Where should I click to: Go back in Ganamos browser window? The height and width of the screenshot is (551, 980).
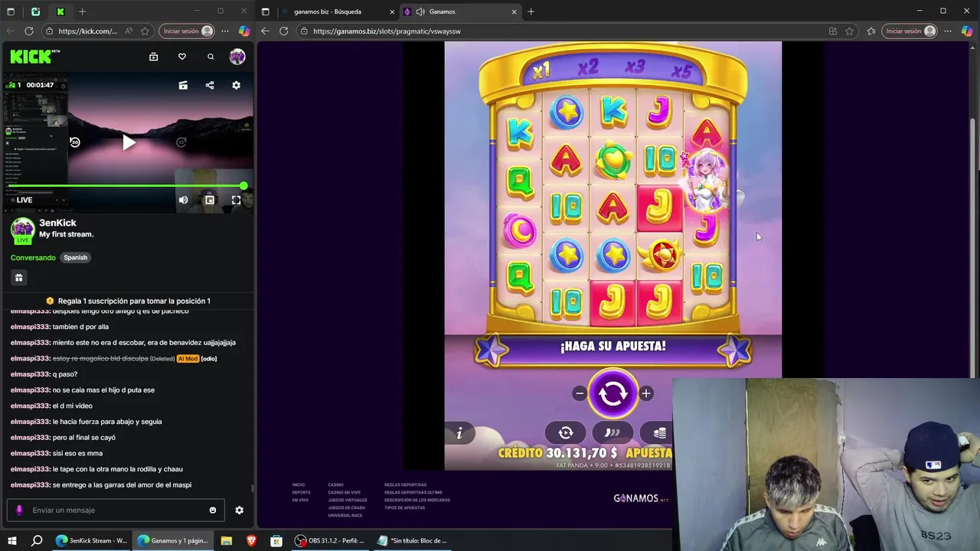(x=265, y=31)
